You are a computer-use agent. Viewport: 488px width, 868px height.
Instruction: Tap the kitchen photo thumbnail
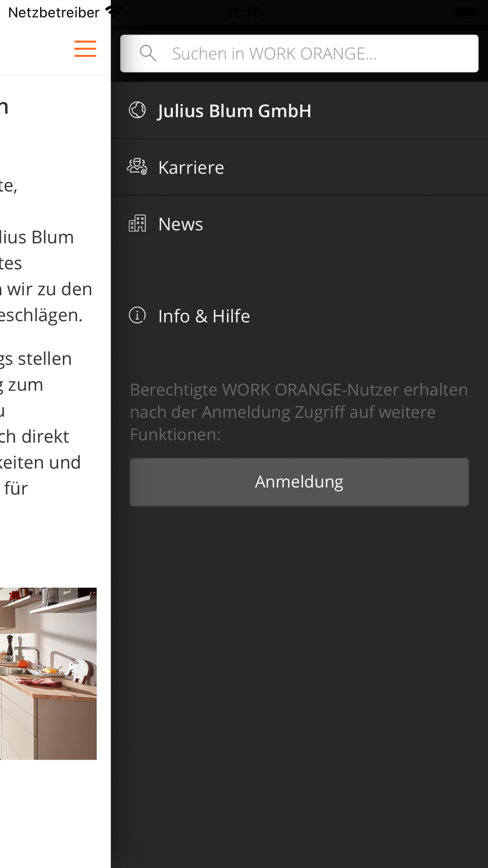point(48,674)
